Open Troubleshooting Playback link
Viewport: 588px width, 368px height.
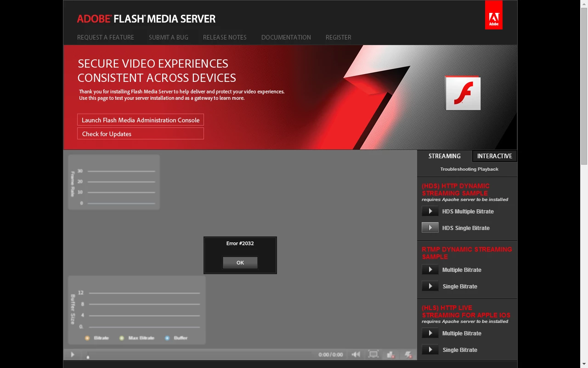[x=469, y=169]
